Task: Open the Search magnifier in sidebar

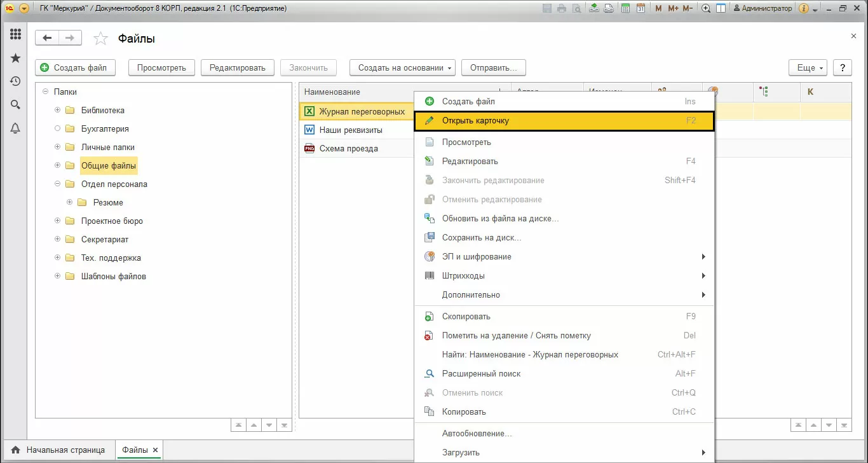Action: click(x=15, y=105)
